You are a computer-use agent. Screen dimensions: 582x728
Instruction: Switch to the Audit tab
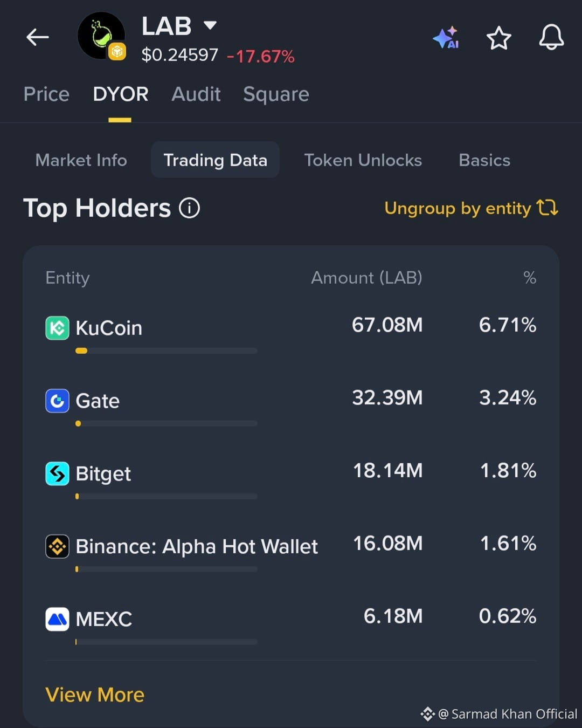point(196,94)
